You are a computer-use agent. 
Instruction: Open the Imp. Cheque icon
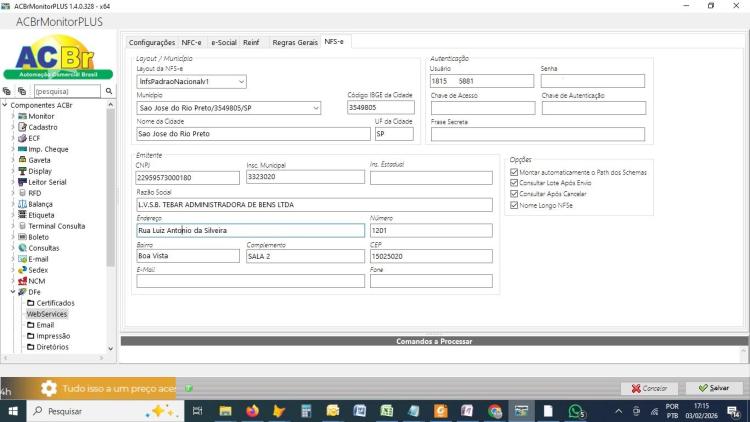pyautogui.click(x=22, y=149)
